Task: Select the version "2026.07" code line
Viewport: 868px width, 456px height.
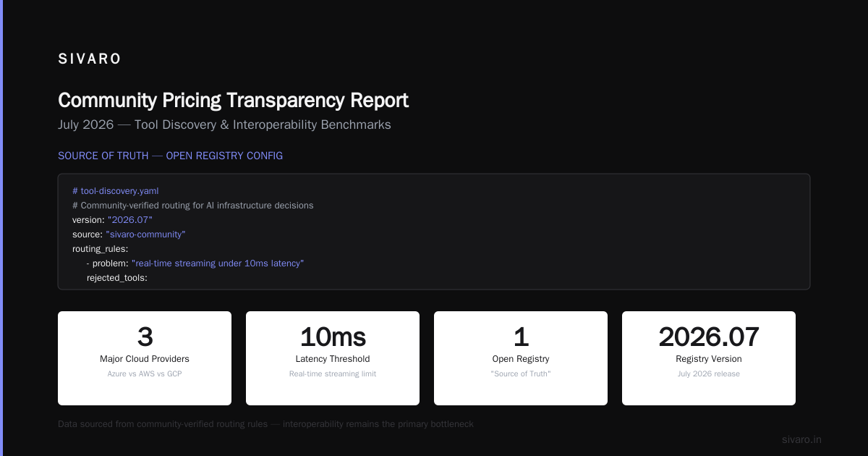Action: 112,220
